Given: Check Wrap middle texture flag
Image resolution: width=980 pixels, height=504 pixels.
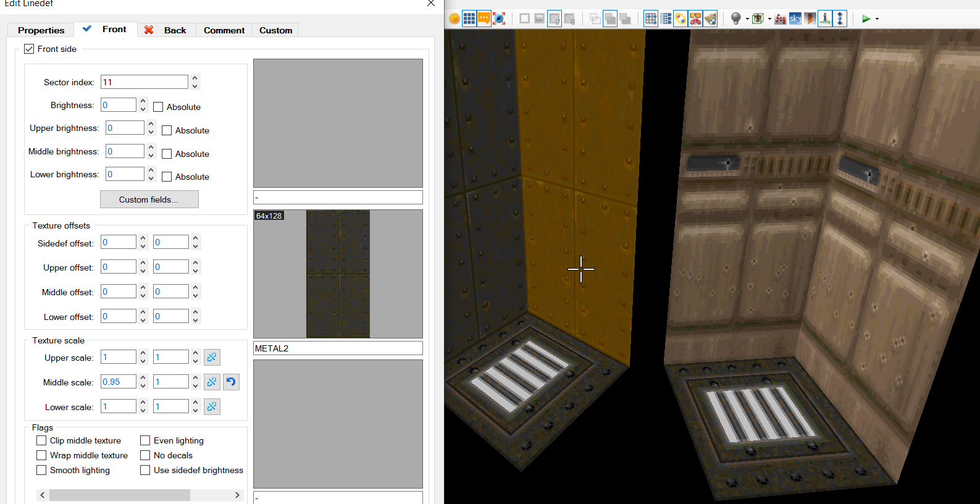Looking at the screenshot, I should 41,455.
